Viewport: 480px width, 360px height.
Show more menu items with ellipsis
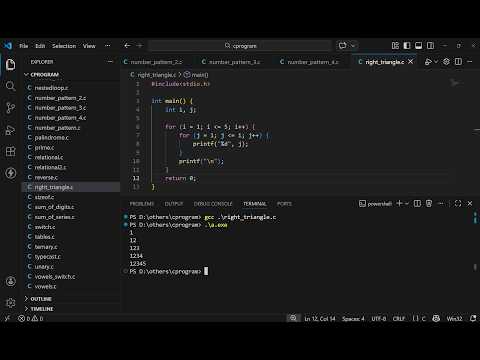coord(108,46)
